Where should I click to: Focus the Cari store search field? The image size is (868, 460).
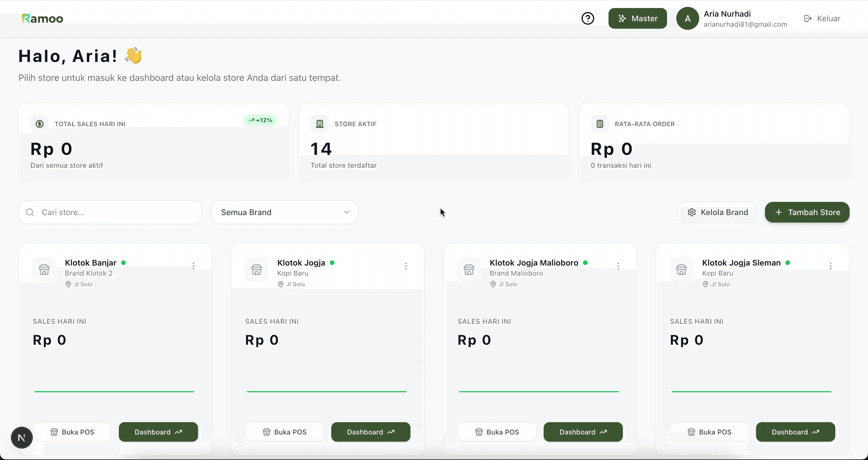coord(115,212)
